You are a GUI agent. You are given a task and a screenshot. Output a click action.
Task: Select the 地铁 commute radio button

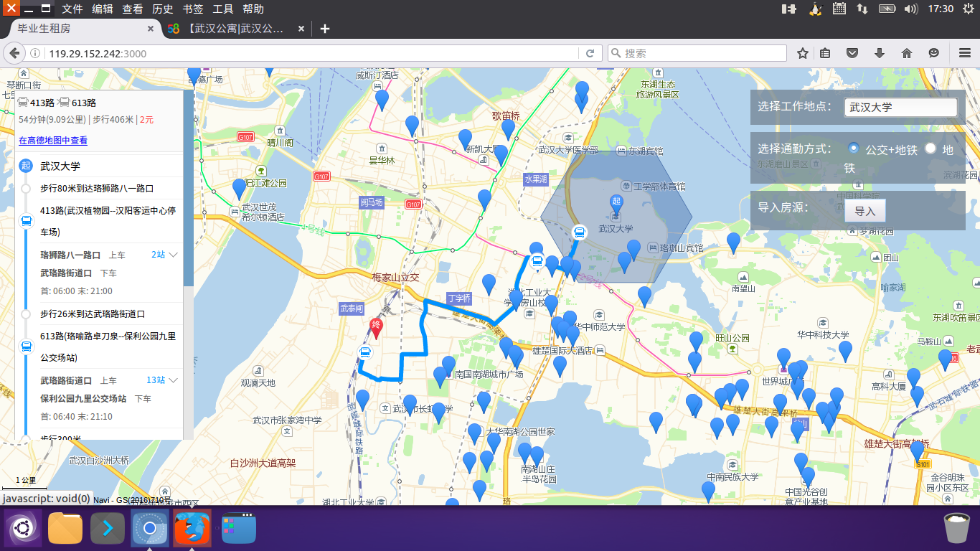click(930, 148)
